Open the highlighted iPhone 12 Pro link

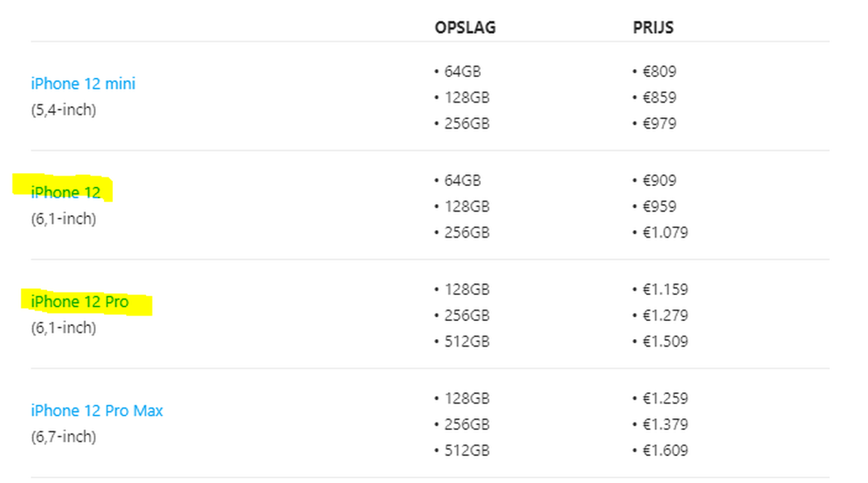(x=79, y=302)
